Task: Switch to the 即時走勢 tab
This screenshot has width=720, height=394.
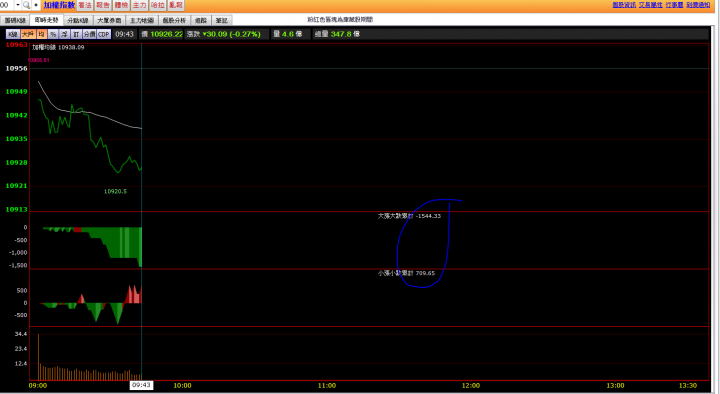Action: click(x=46, y=20)
